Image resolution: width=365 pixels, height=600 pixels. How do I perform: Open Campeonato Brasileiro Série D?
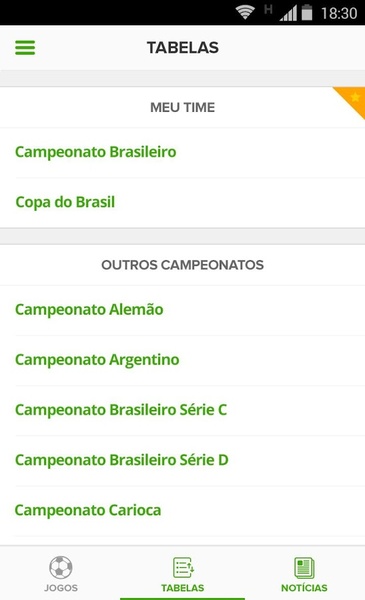(182, 460)
